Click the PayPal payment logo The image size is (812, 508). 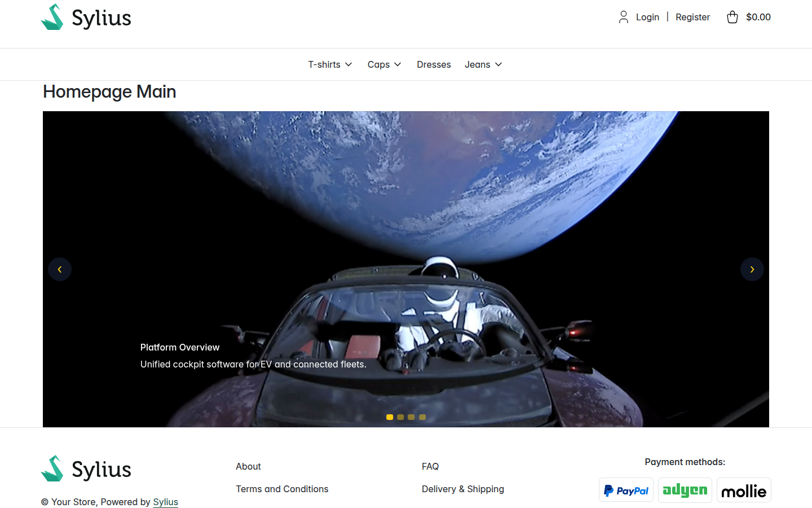(626, 490)
